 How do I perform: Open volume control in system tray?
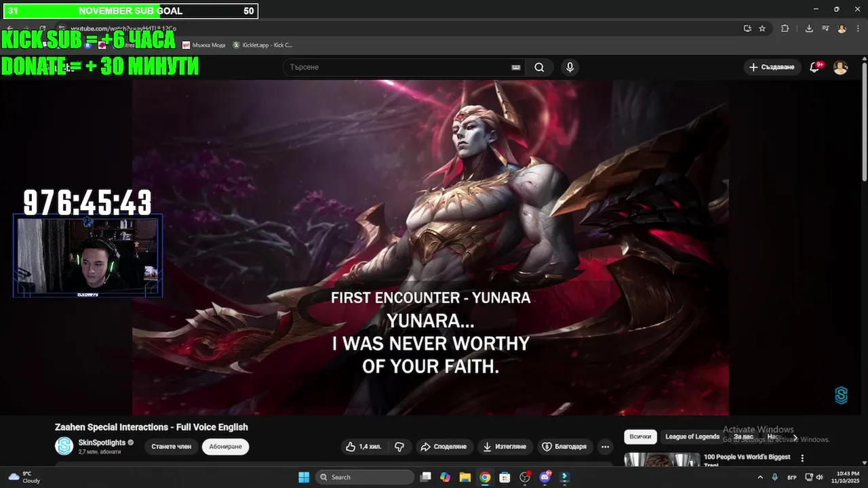(x=819, y=477)
